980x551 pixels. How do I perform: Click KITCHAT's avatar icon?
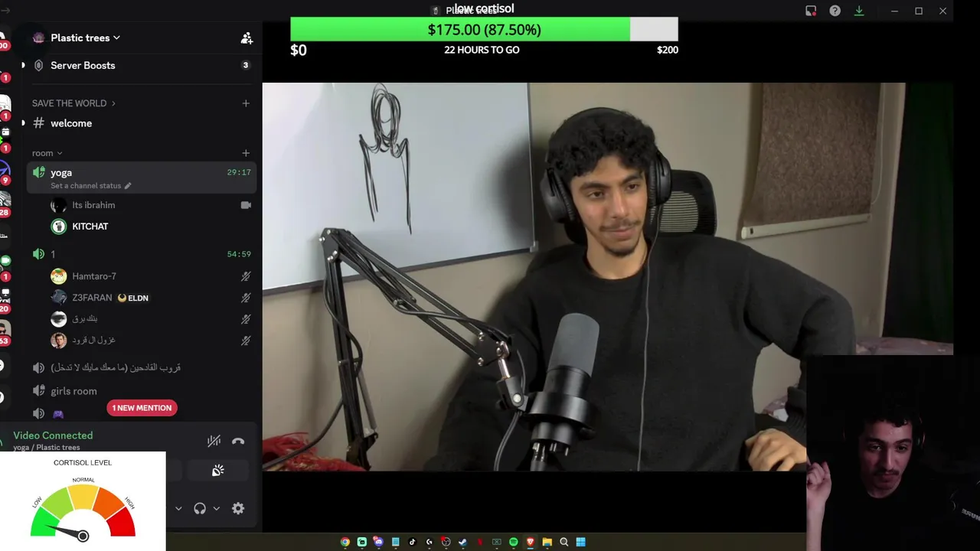[x=58, y=227]
